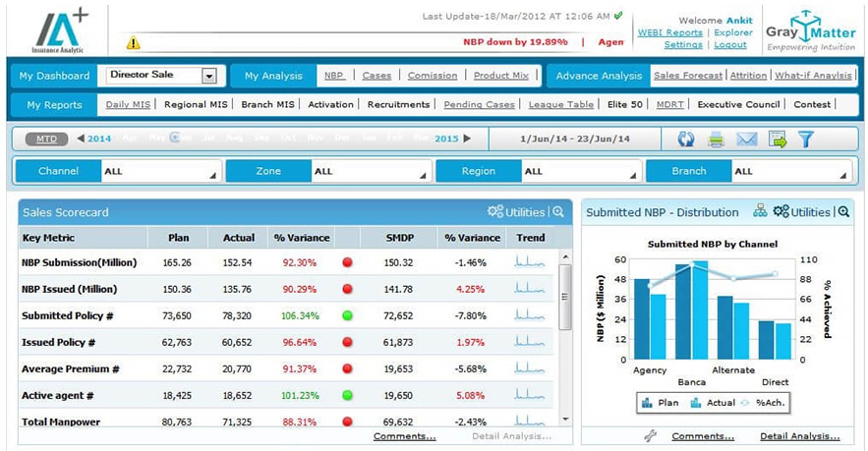Click the WEBI Reports link
The image size is (868, 451).
(x=669, y=32)
